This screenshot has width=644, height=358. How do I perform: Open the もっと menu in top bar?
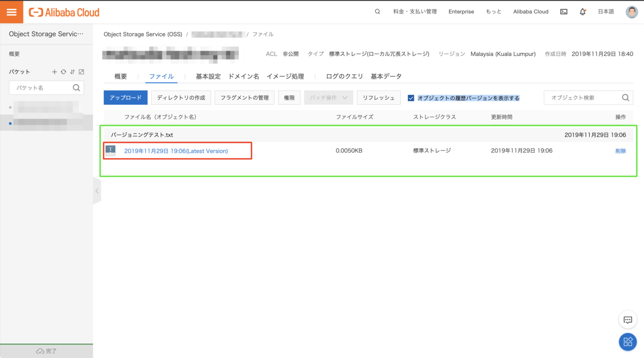(494, 11)
